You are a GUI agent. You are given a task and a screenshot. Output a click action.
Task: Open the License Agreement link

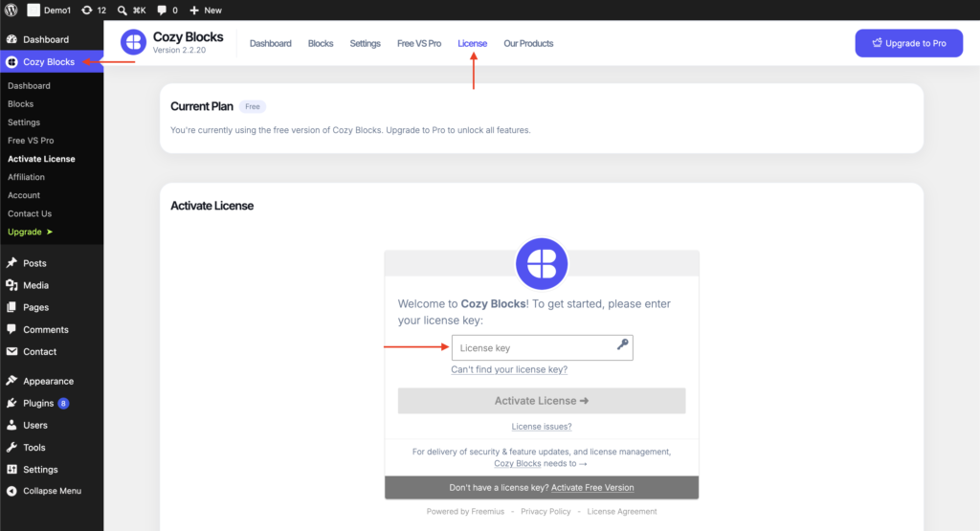click(x=622, y=512)
